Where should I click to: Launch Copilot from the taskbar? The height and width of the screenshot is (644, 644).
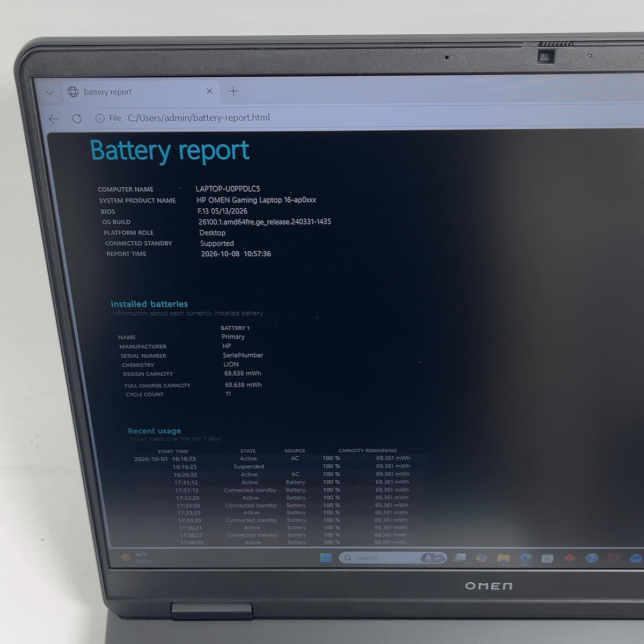(x=481, y=558)
